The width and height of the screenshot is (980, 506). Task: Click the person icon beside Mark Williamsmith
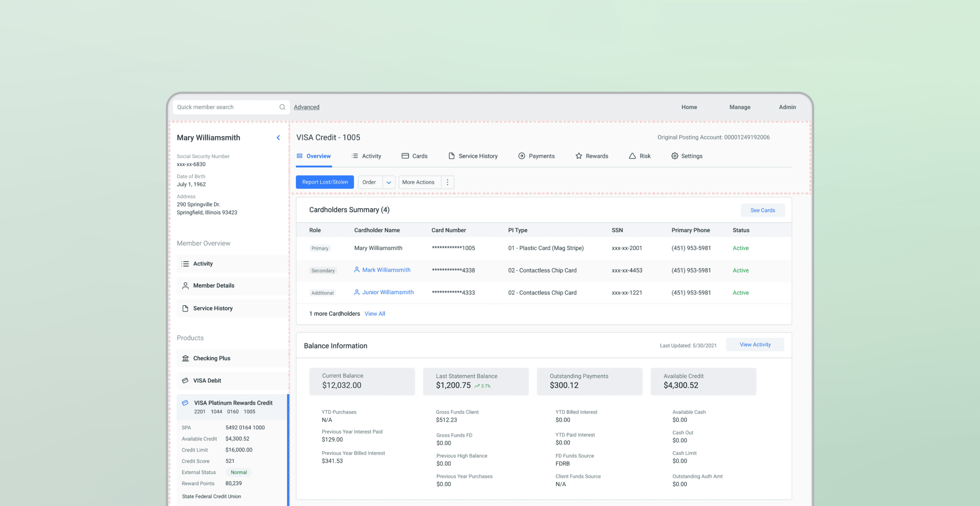pos(357,270)
